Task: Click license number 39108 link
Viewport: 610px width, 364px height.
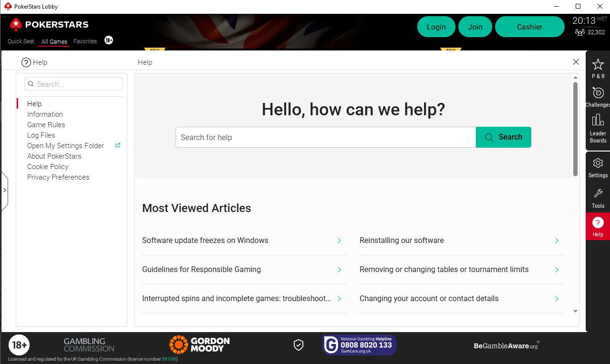Action: coord(169,359)
